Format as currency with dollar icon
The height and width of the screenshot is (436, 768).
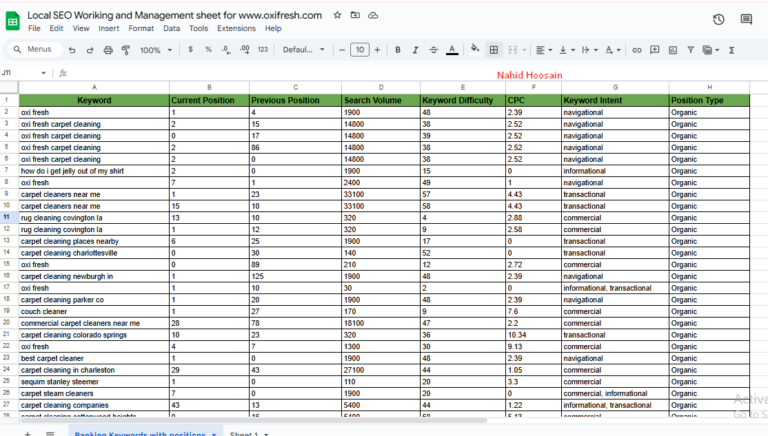pos(191,49)
